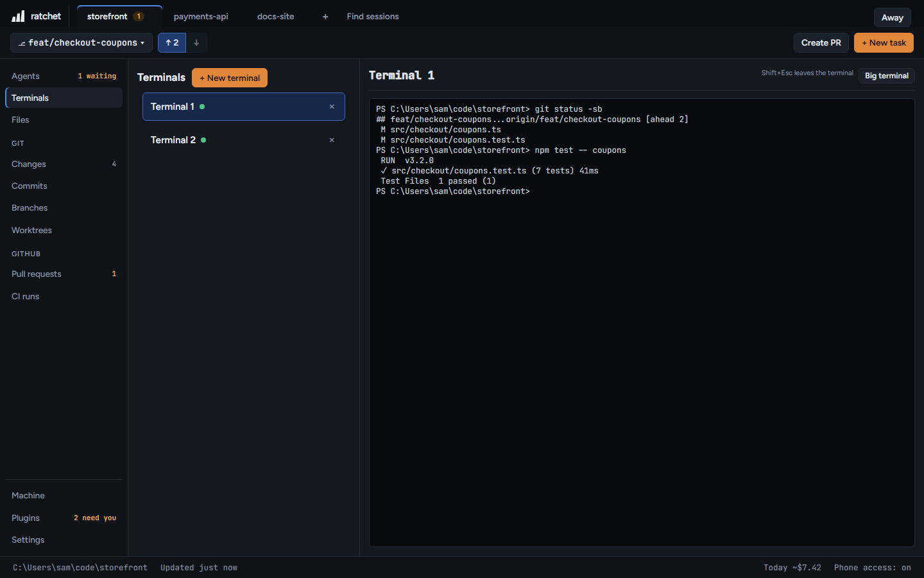Click the 2 need you badge
The image size is (924, 578).
point(95,518)
